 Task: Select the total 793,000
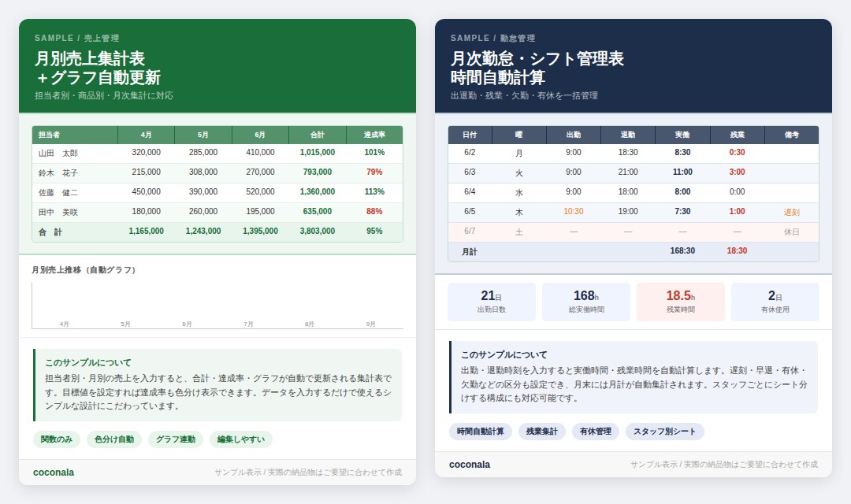(318, 172)
